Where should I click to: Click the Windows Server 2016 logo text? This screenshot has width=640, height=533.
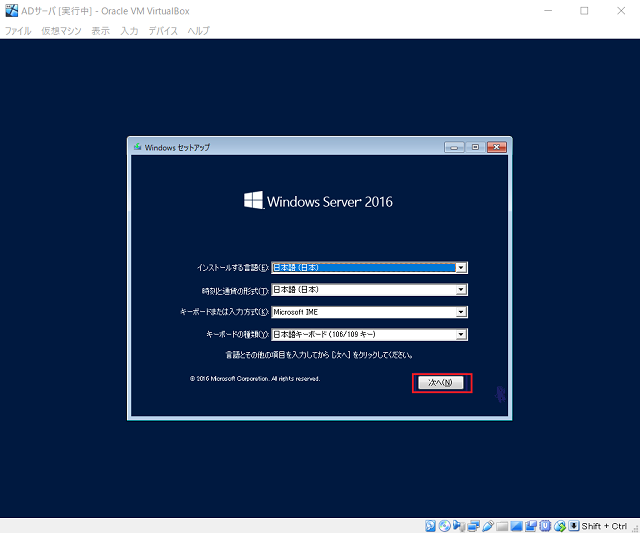point(330,202)
